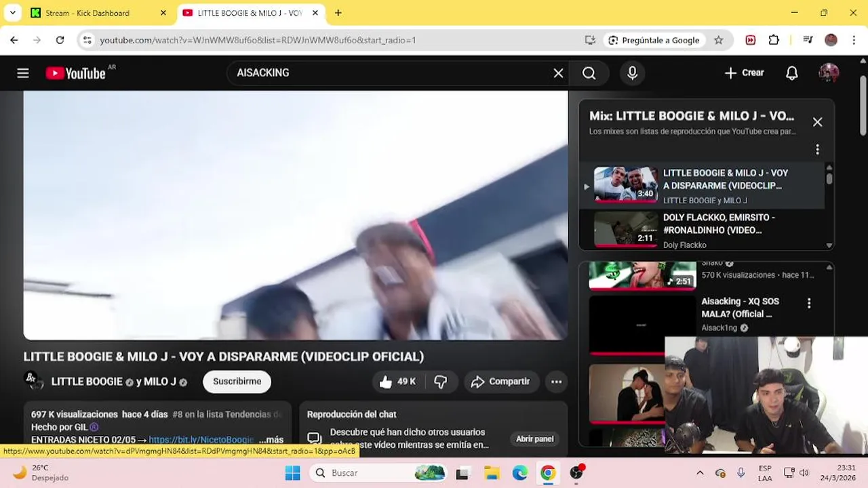Subscribe with Suscribirme button
The width and height of the screenshot is (868, 488).
click(237, 382)
